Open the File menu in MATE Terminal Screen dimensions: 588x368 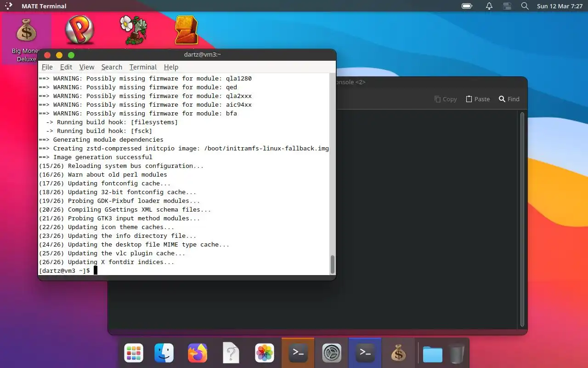point(47,67)
